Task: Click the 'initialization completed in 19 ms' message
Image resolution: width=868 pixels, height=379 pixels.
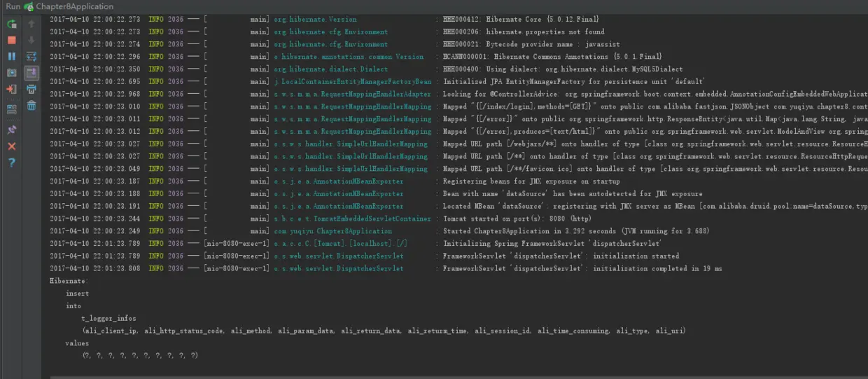Action: pyautogui.click(x=582, y=268)
